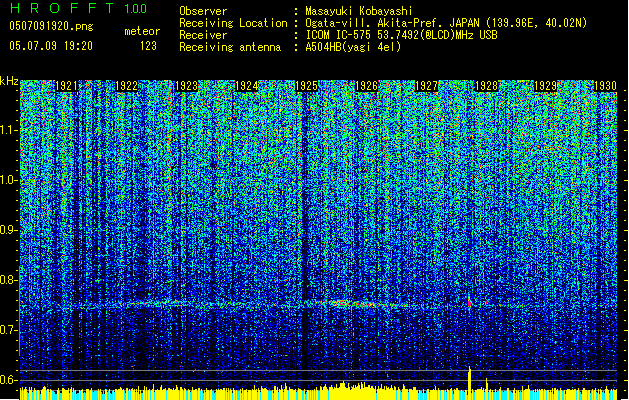Click the antenna value A504HB(yagi 4el)

[353, 47]
